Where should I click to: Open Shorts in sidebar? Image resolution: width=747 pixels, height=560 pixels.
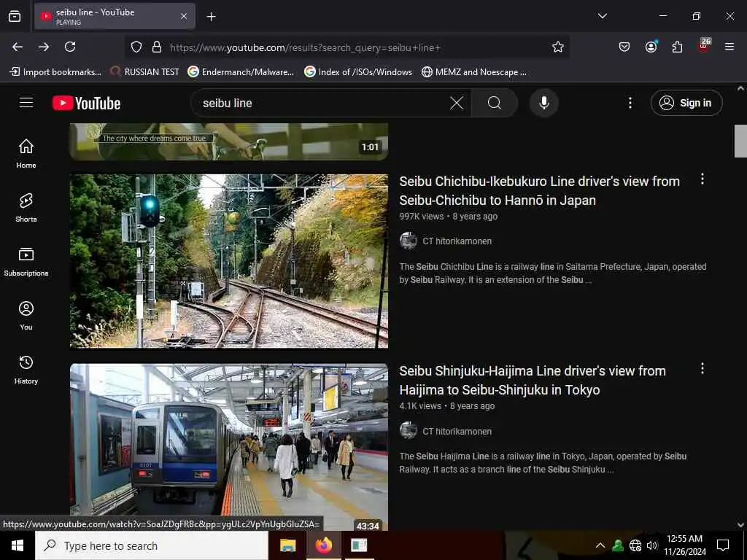tap(26, 208)
